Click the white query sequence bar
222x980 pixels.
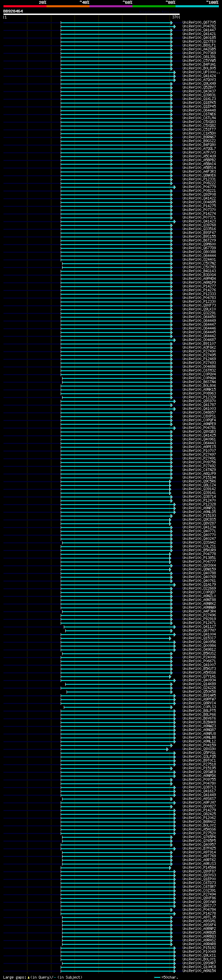[92, 15]
